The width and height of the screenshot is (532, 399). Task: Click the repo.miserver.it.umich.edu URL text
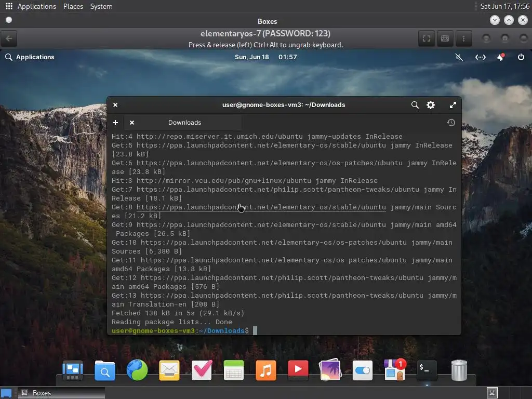[x=220, y=137]
